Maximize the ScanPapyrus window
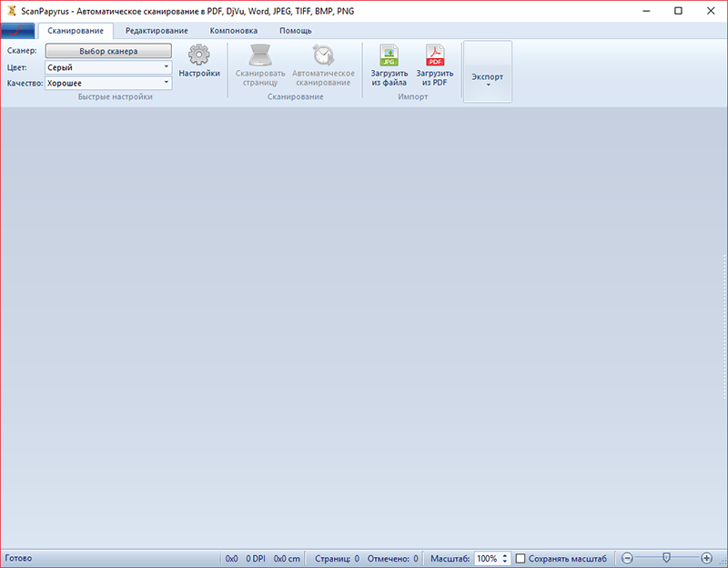The height and width of the screenshot is (568, 728). pos(678,11)
